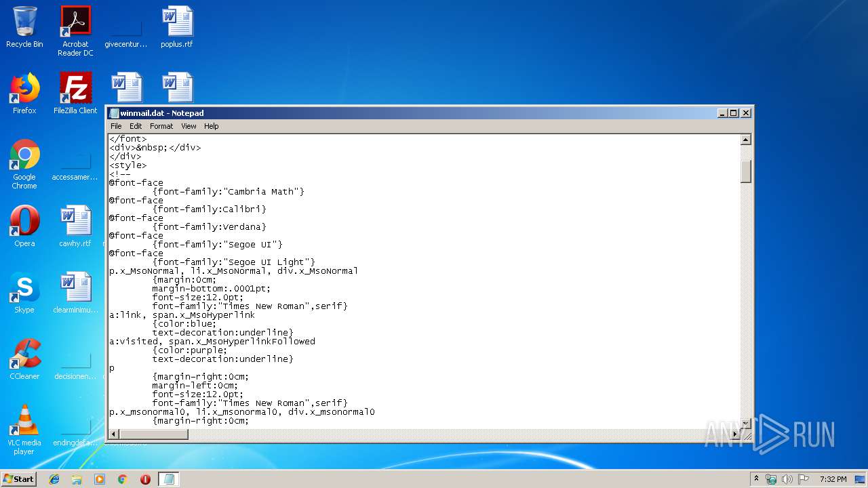Show hidden tray icons arrow
The height and width of the screenshot is (488, 868).
pyautogui.click(x=756, y=479)
